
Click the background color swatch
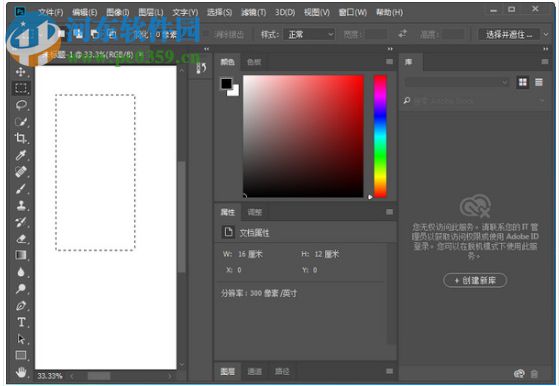(x=234, y=92)
